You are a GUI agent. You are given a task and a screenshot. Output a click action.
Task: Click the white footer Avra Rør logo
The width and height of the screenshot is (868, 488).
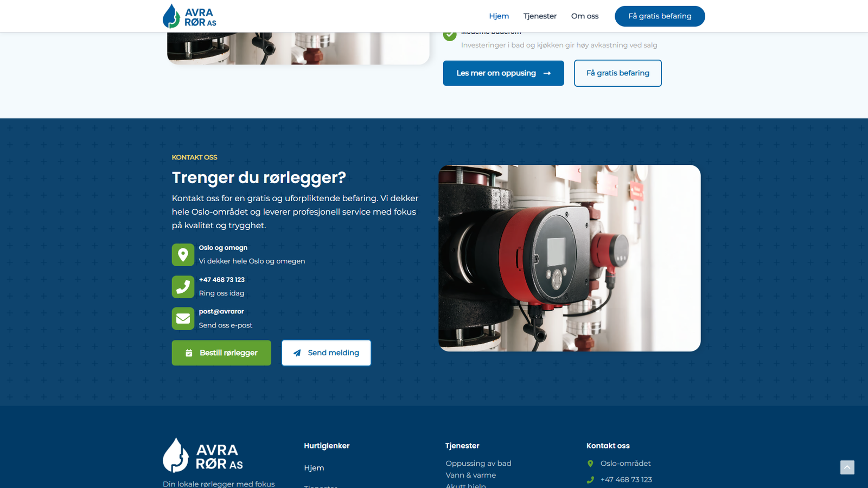pos(203,455)
